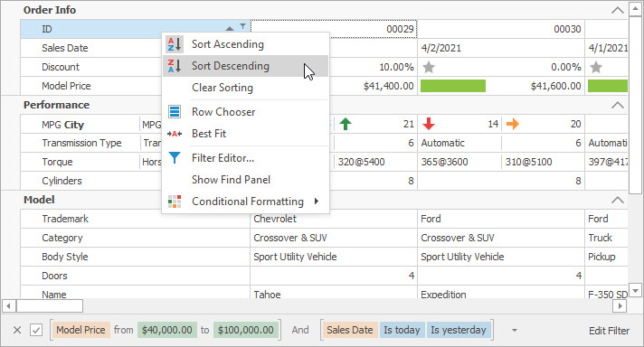Select the Category row header
The image size is (644, 347).
136,238
